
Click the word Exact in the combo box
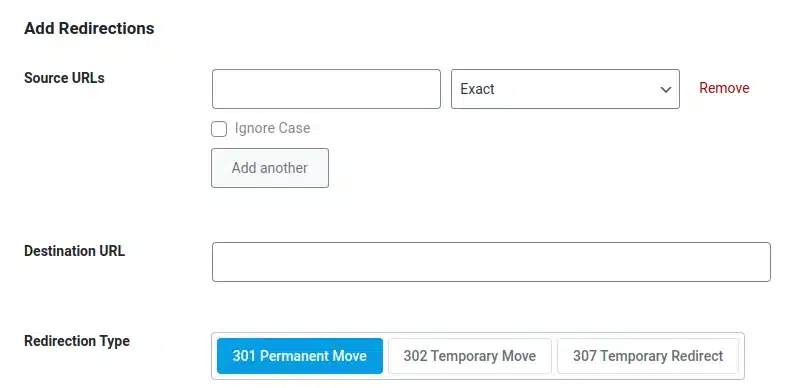(x=477, y=89)
